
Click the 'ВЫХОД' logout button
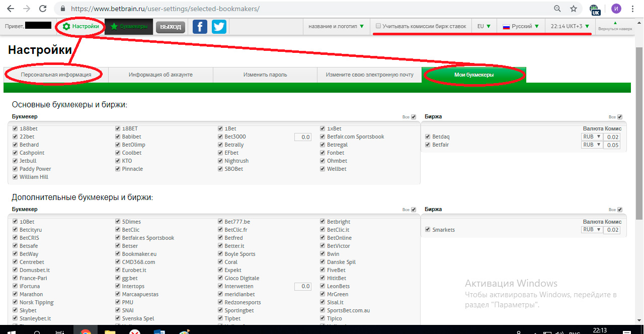tap(171, 27)
